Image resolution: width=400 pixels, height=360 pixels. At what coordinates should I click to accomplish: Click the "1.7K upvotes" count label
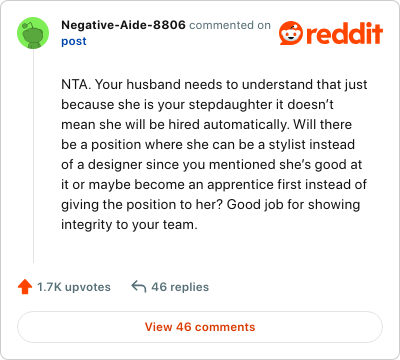[74, 287]
